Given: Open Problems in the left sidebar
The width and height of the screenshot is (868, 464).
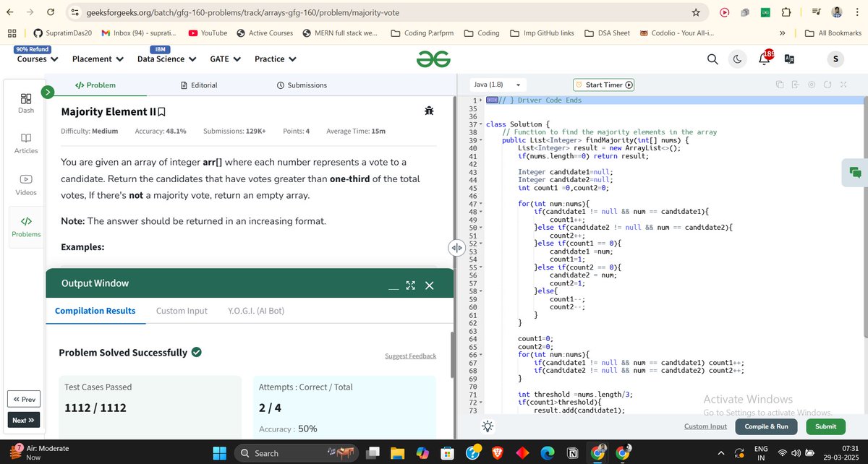Looking at the screenshot, I should point(26,226).
